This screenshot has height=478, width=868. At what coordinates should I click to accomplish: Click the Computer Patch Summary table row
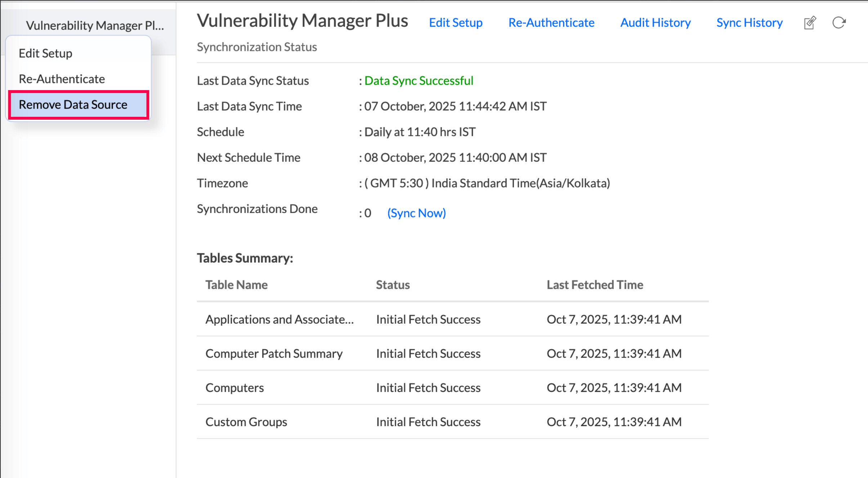(x=274, y=354)
